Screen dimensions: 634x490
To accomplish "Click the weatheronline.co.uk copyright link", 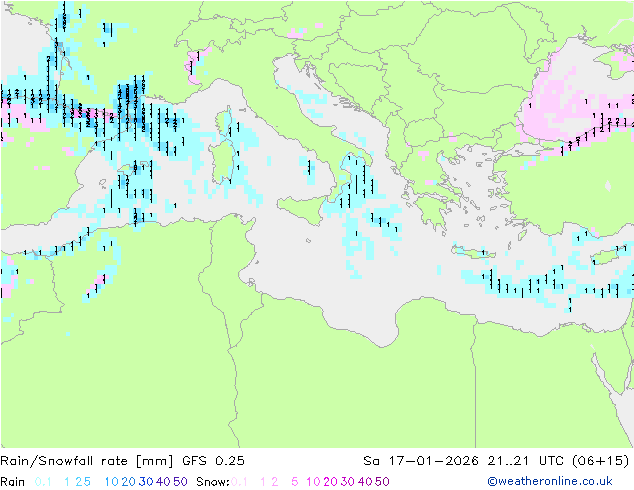I will click(549, 481).
